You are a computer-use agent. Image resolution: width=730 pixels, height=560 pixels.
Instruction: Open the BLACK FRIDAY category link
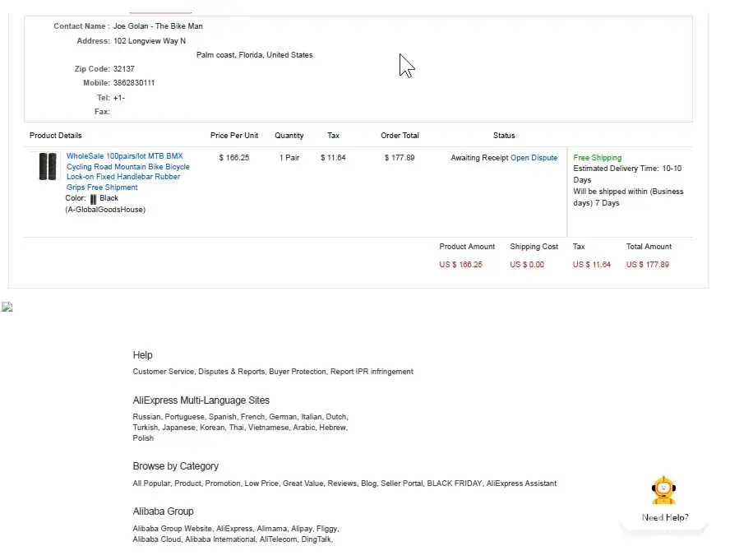coord(454,484)
